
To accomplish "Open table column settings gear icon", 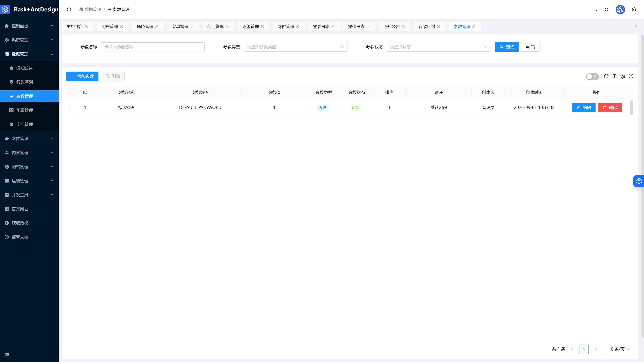I will click(623, 76).
